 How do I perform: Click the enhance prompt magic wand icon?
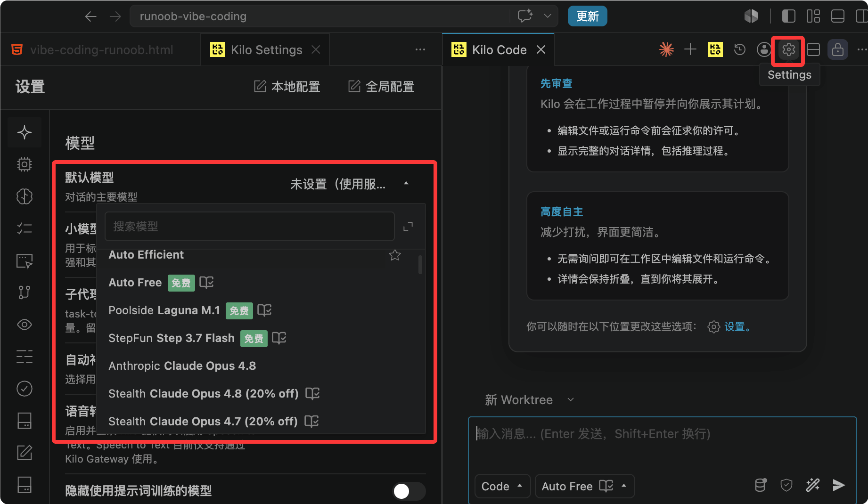[x=813, y=486]
